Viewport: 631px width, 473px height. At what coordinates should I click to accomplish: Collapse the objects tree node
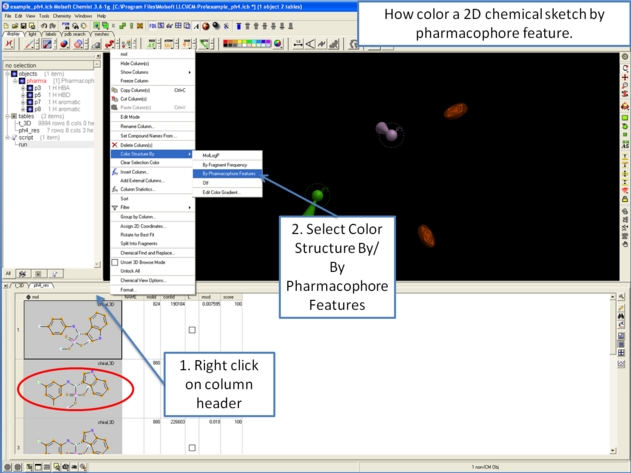7,74
